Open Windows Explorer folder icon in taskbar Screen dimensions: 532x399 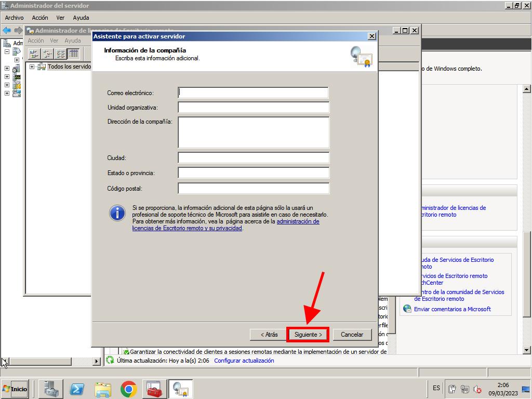(x=103, y=389)
